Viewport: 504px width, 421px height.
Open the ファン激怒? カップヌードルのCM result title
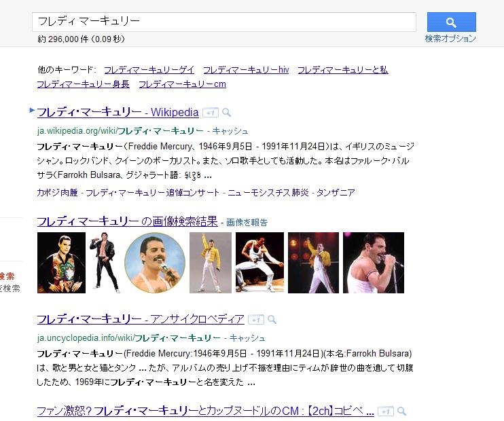point(205,411)
